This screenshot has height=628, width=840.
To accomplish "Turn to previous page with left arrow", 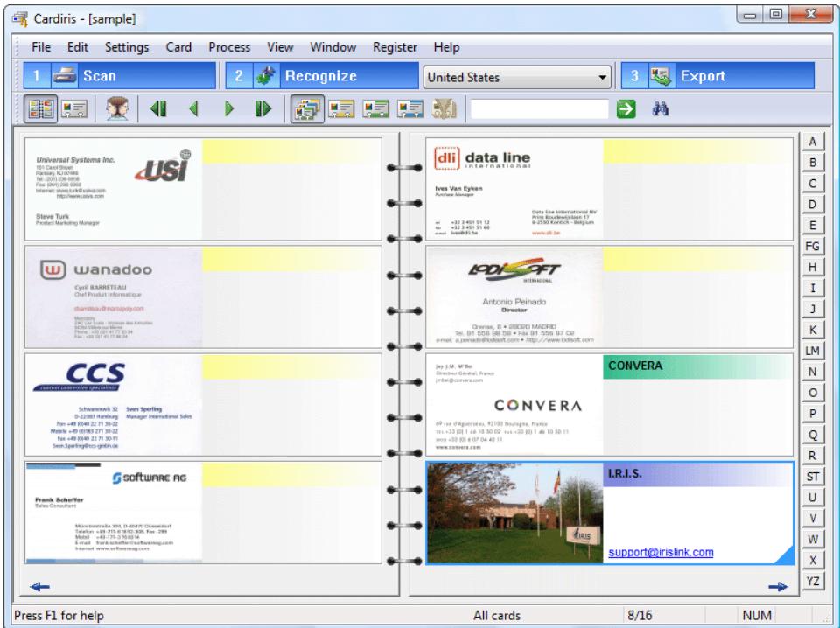I will [39, 587].
